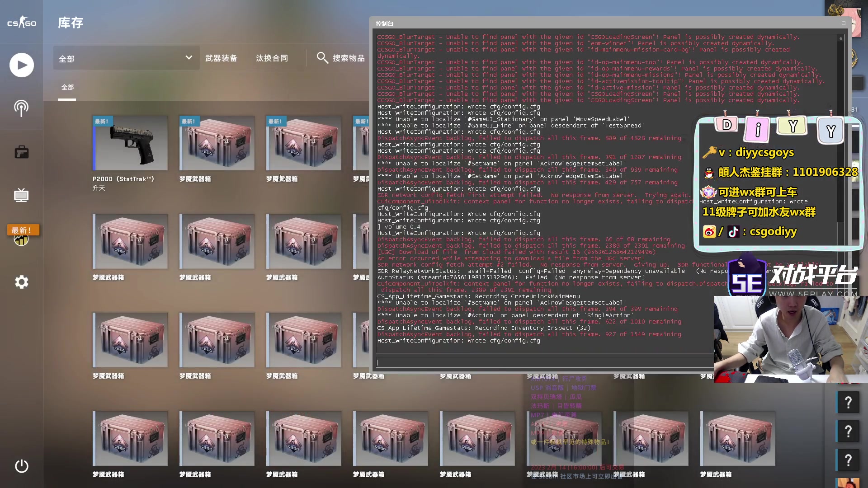
Task: Click the 控制台 console title text
Action: tap(385, 23)
